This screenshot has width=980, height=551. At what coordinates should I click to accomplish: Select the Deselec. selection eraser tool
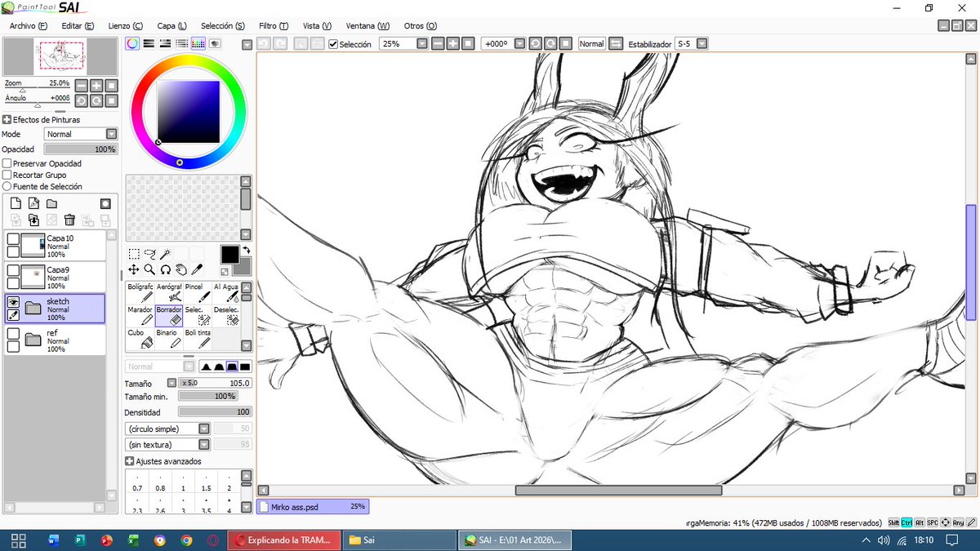tap(225, 315)
